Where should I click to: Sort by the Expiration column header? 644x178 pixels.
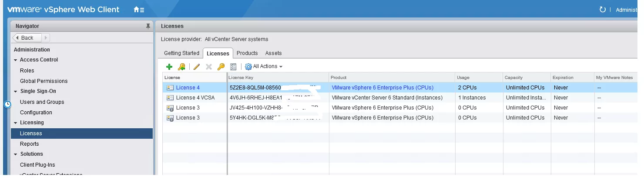[x=572, y=78]
